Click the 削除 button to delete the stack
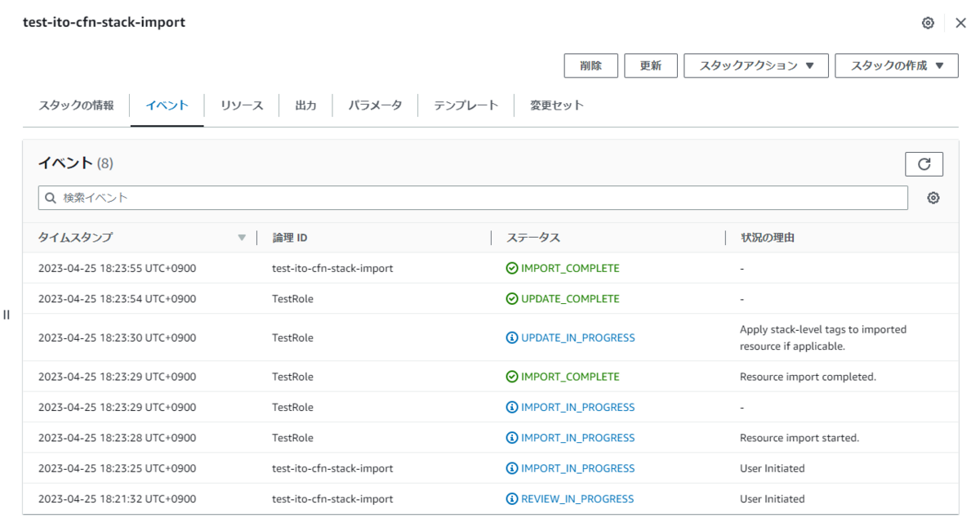 pos(591,65)
